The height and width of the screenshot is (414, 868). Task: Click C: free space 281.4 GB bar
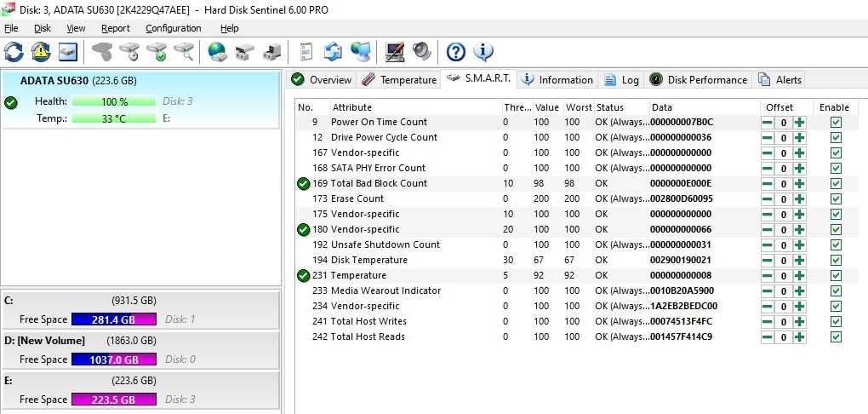[x=114, y=319]
